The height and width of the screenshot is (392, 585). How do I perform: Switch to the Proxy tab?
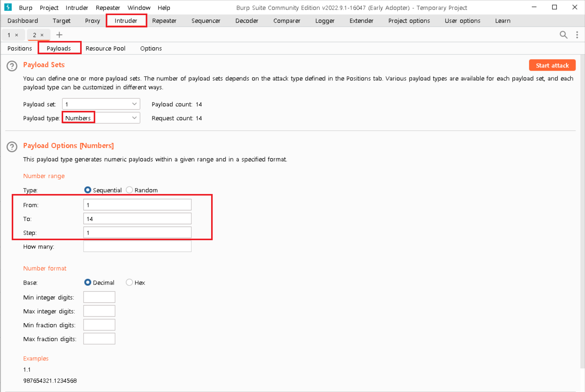pyautogui.click(x=92, y=21)
